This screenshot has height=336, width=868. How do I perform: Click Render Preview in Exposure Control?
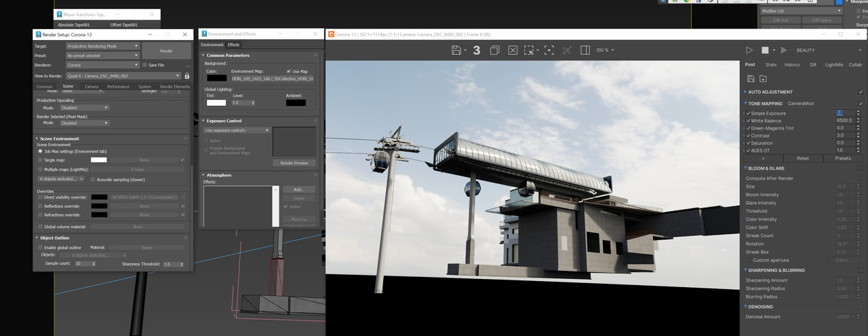pyautogui.click(x=294, y=163)
